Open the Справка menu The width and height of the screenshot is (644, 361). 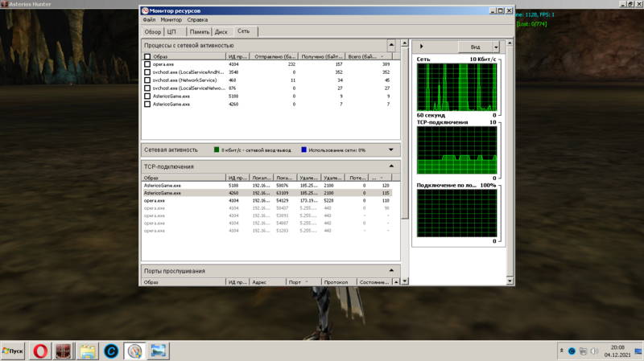197,19
